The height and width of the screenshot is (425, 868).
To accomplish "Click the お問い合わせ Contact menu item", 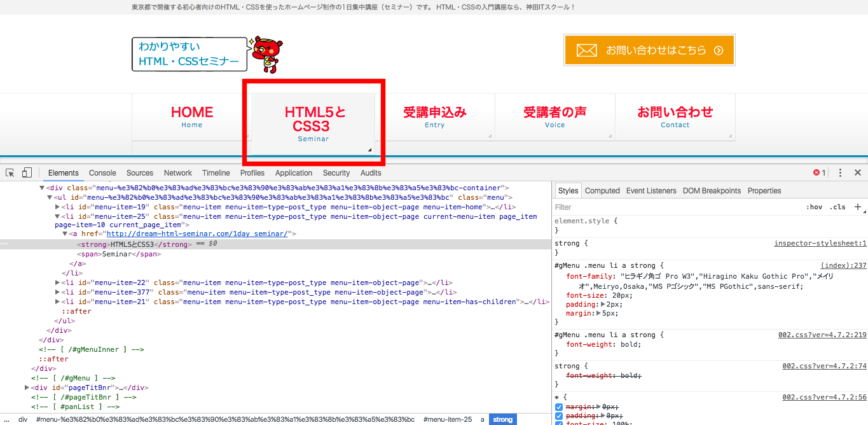I will tap(675, 117).
